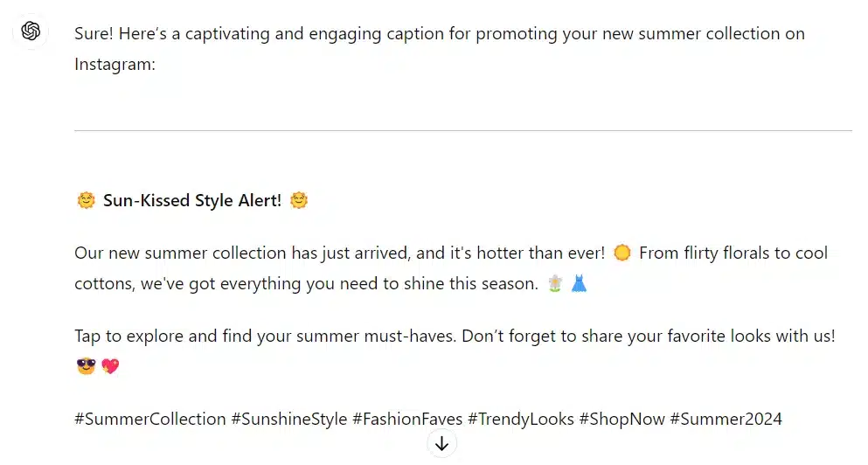Click the ChatGPT logo avatar
This screenshot has width=868, height=465.
pos(31,31)
